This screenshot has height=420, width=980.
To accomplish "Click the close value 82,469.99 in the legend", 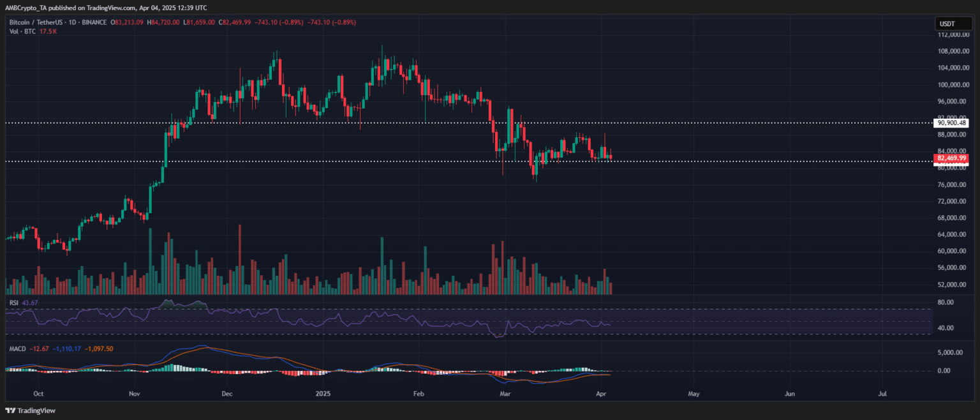I will point(237,23).
